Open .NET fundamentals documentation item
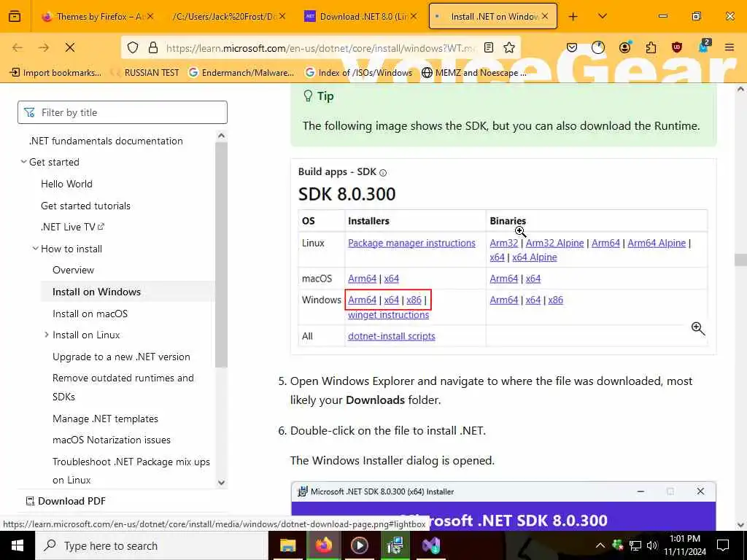Image resolution: width=747 pixels, height=560 pixels. tap(106, 141)
